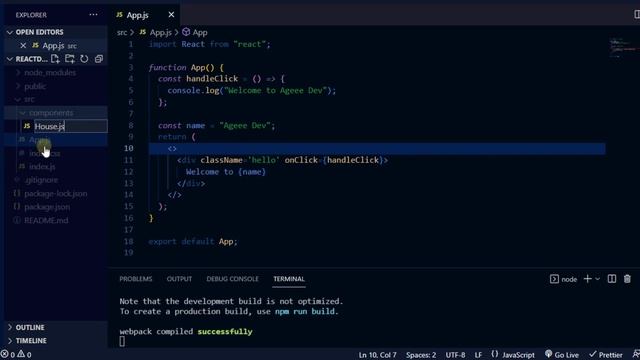Click the errors and warnings status indicator

[x=16, y=355]
